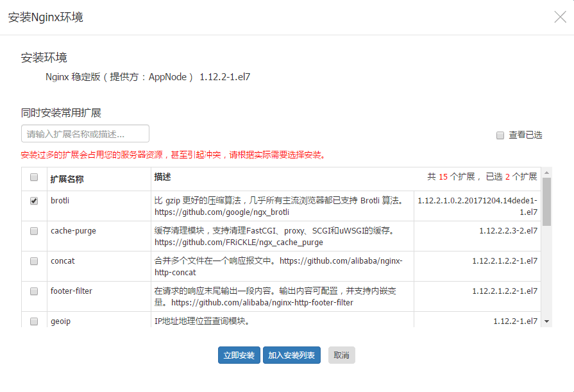Click the extension list scrollbar thumb

(546, 201)
